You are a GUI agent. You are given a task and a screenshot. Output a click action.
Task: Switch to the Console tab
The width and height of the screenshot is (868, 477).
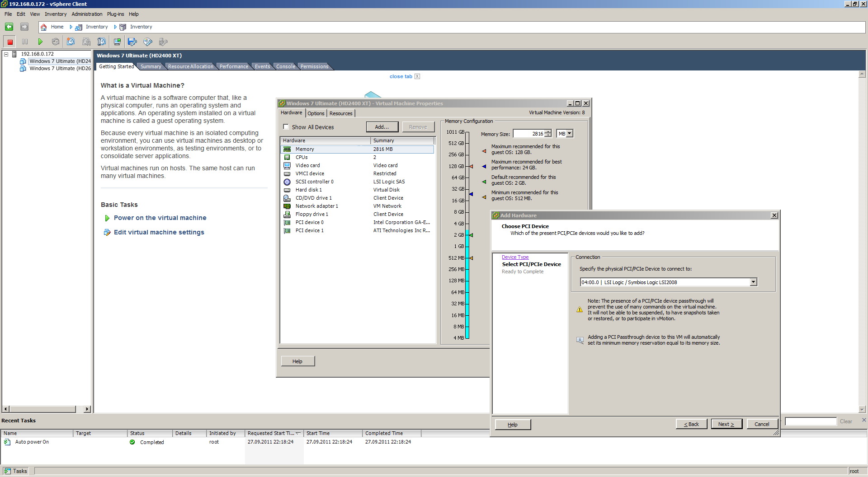[286, 66]
